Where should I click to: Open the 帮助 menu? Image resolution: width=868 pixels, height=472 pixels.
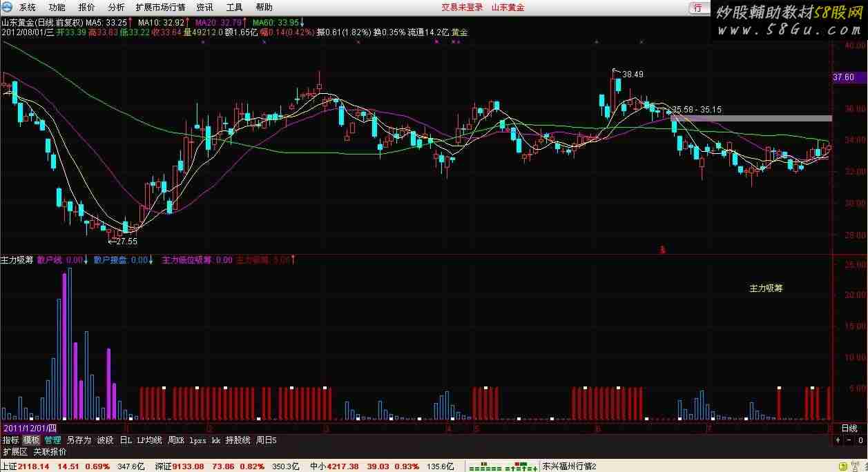[264, 8]
